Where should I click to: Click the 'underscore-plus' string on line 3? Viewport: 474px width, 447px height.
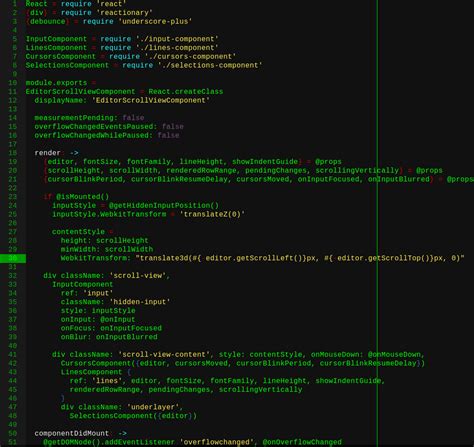coord(155,21)
